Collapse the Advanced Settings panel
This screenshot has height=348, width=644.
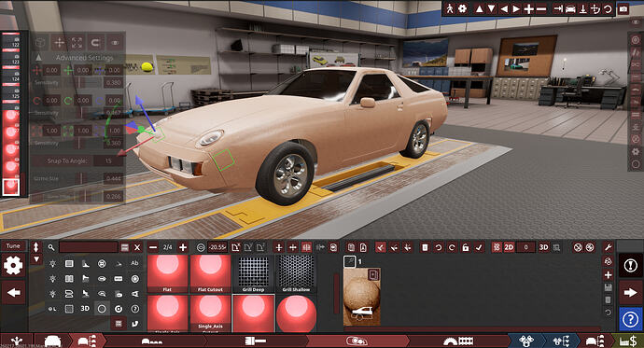[x=38, y=58]
